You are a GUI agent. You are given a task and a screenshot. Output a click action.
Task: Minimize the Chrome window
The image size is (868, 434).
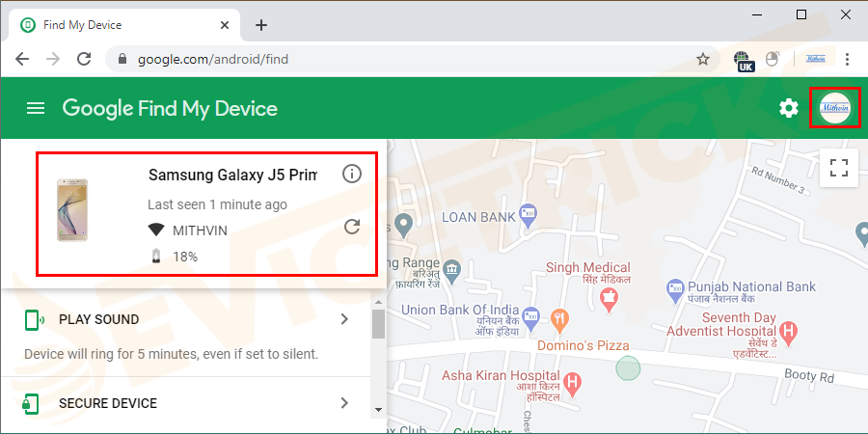click(x=757, y=14)
